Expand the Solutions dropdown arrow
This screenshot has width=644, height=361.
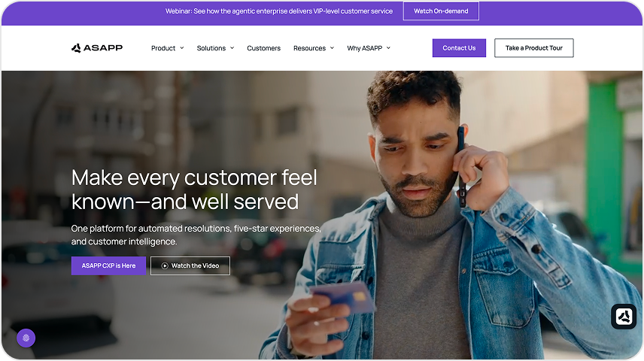click(232, 48)
